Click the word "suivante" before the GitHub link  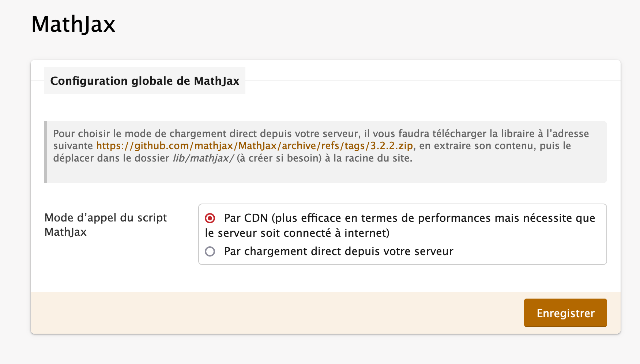point(73,146)
